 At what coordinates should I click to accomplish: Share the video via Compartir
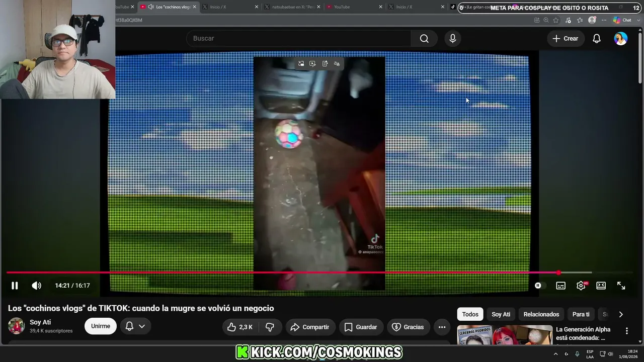[x=310, y=327]
